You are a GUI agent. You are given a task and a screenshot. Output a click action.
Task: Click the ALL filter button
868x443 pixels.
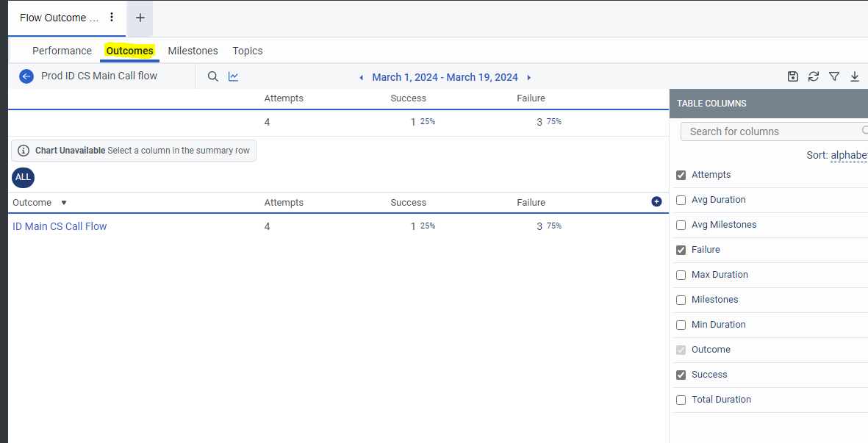tap(23, 177)
